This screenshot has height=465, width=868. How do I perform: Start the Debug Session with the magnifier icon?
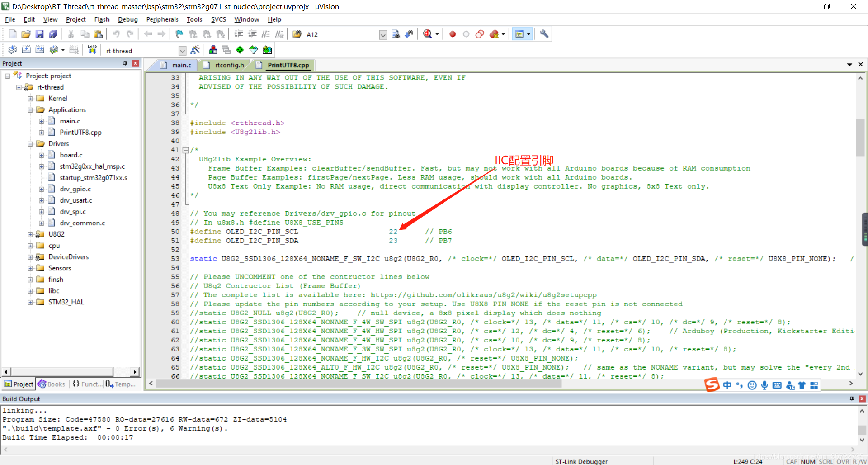[x=427, y=34]
